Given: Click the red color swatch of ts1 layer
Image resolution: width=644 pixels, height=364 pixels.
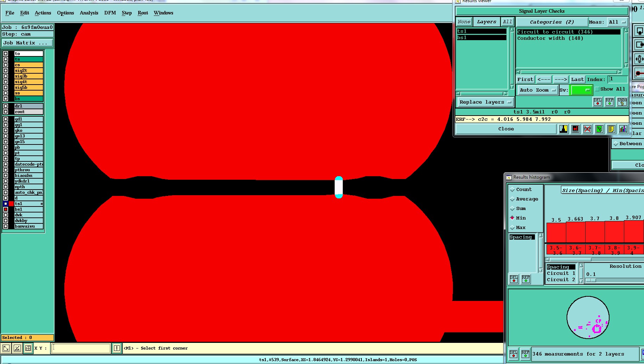Looking at the screenshot, I should click(11, 204).
